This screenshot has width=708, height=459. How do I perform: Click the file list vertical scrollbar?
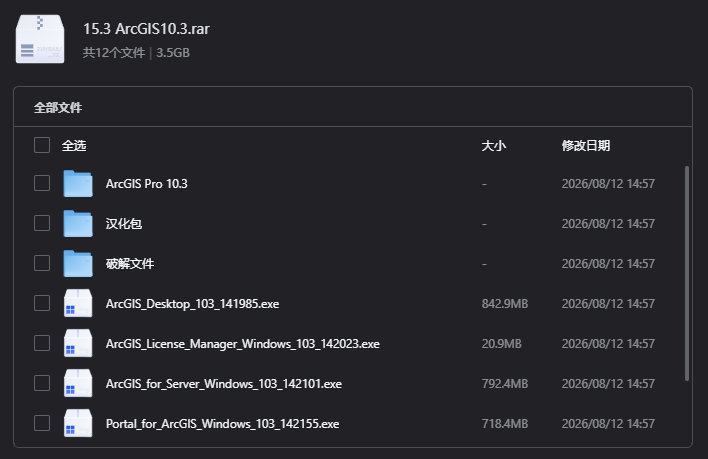point(687,274)
